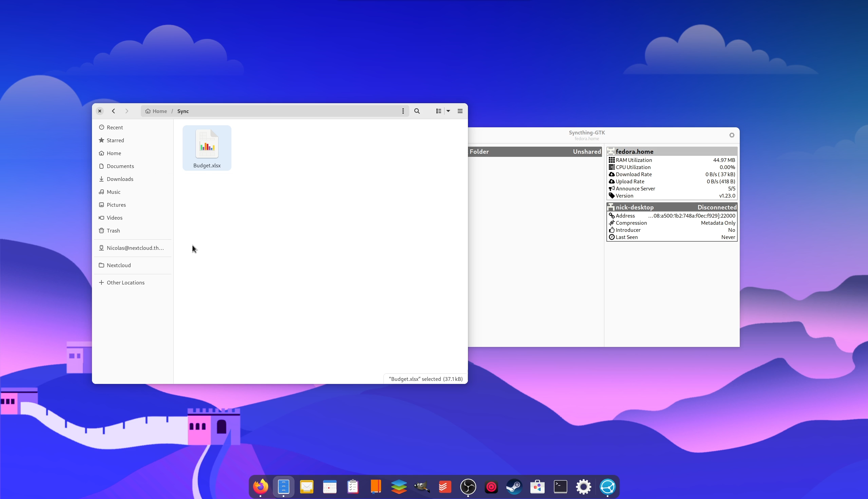This screenshot has width=868, height=499.
Task: Open Videos in the sidebar
Action: point(133,218)
